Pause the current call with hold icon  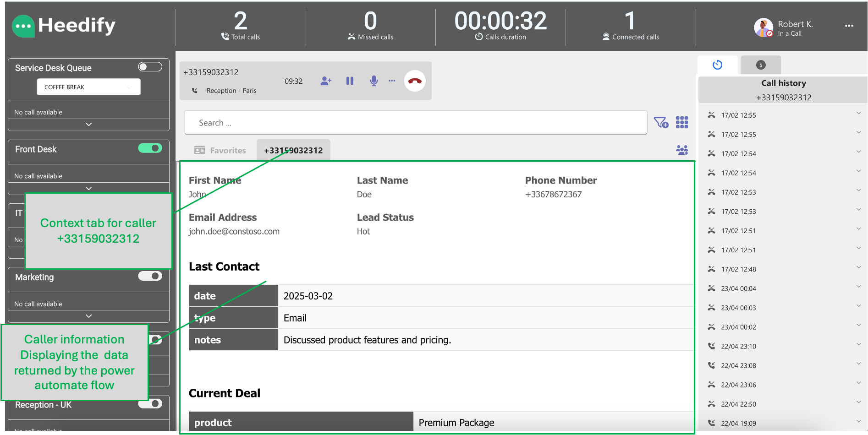pos(350,81)
